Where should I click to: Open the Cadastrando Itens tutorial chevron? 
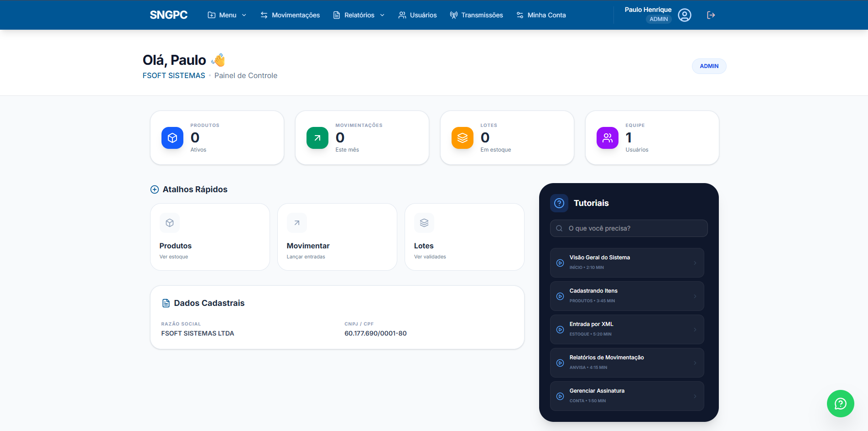coord(695,296)
